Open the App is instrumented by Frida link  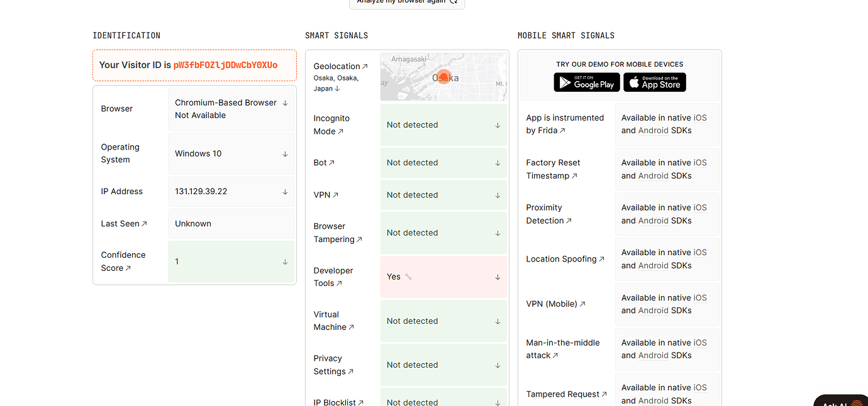pos(565,124)
